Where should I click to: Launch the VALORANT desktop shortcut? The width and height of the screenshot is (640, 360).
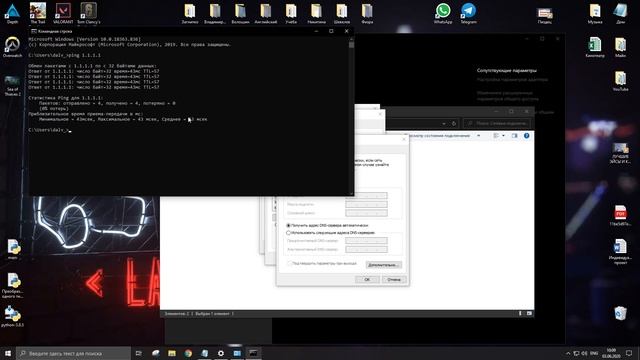(x=63, y=13)
